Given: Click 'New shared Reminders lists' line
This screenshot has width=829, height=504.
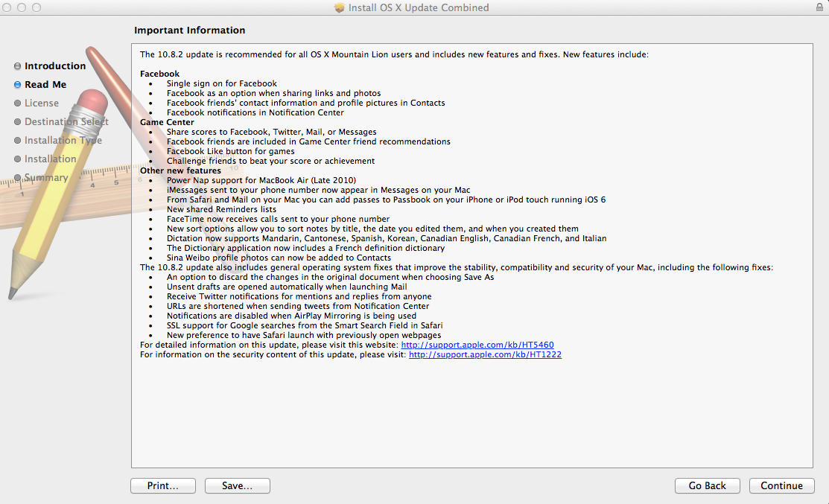Looking at the screenshot, I should (221, 209).
